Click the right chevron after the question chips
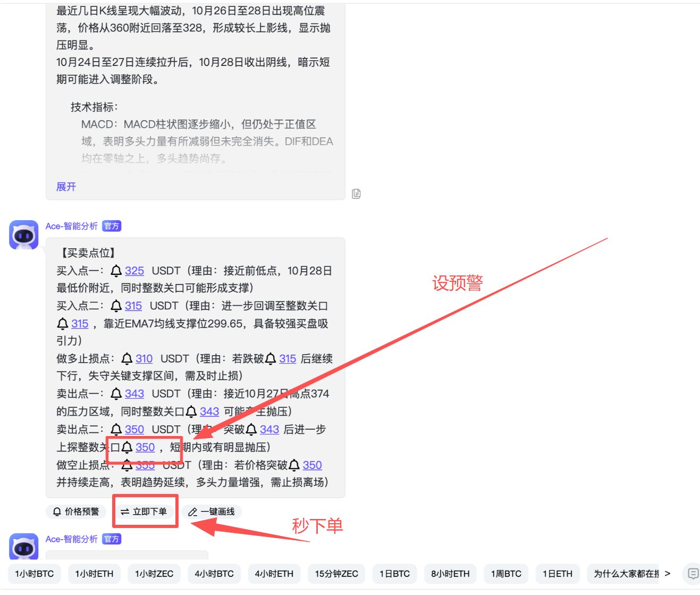This screenshot has width=700, height=595. pyautogui.click(x=668, y=574)
